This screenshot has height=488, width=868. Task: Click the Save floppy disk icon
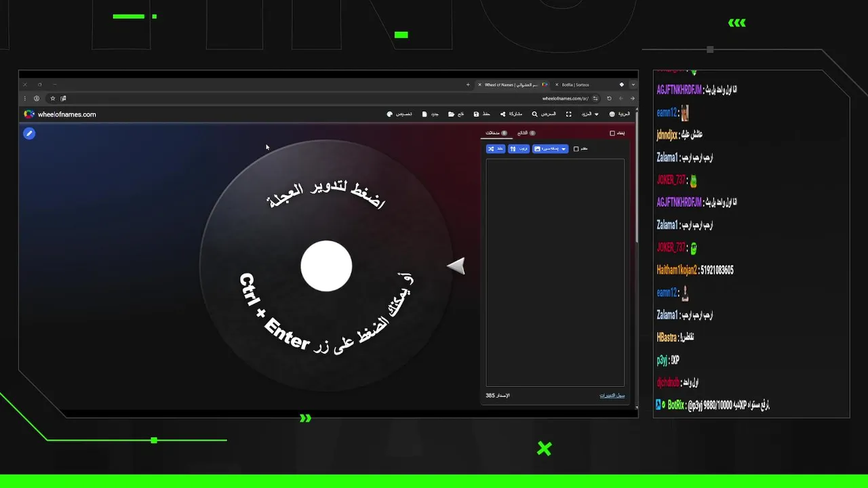tap(476, 114)
